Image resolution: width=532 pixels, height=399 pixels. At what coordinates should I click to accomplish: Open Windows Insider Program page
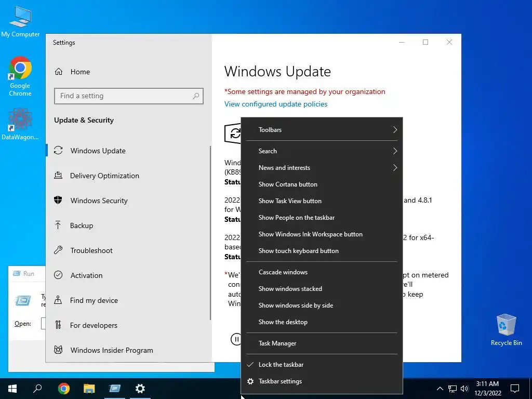[112, 350]
